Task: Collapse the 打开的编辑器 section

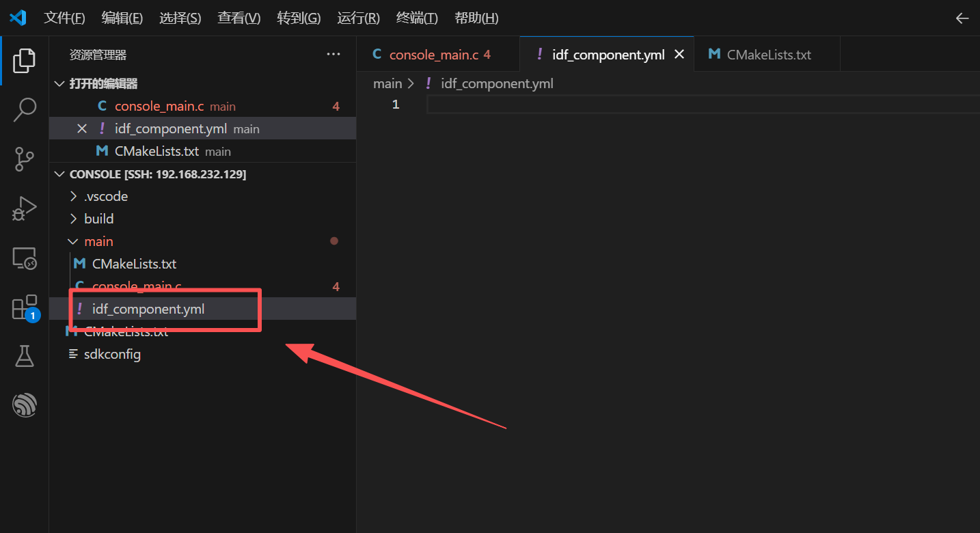Action: pyautogui.click(x=202, y=83)
